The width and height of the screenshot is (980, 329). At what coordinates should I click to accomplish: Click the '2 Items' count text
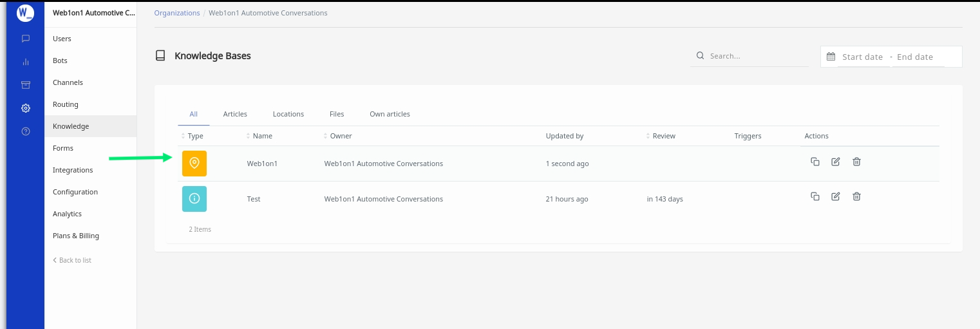pyautogui.click(x=200, y=229)
